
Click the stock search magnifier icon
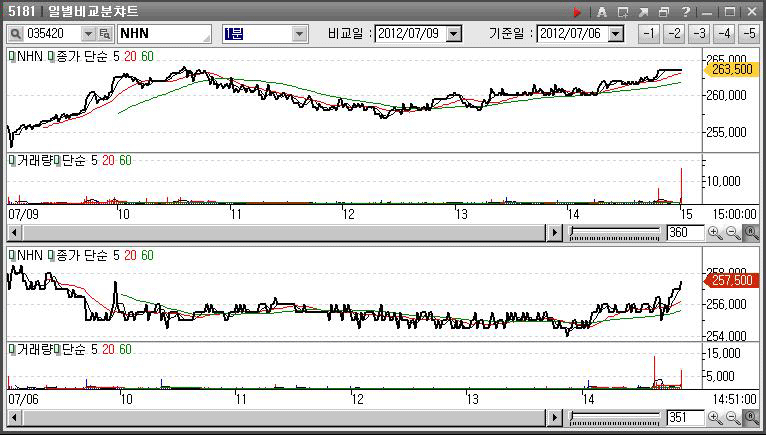click(x=17, y=33)
